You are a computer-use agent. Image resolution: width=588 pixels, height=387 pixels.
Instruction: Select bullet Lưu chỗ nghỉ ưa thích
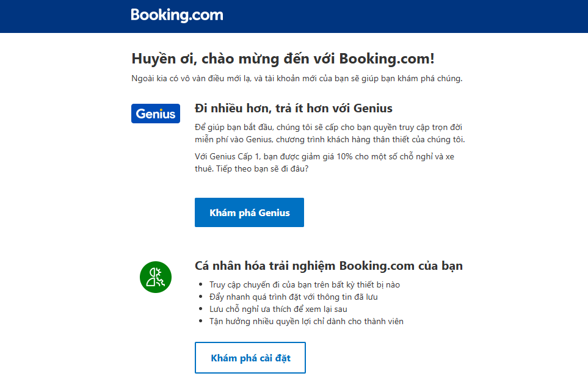pyautogui.click(x=278, y=309)
